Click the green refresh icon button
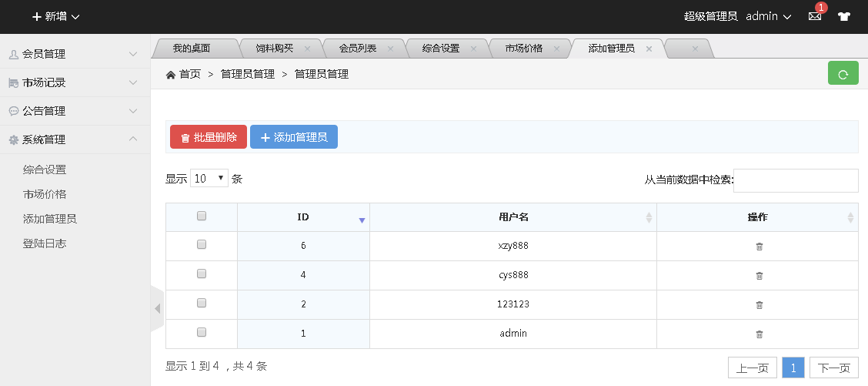The height and width of the screenshot is (386, 868). pyautogui.click(x=843, y=74)
